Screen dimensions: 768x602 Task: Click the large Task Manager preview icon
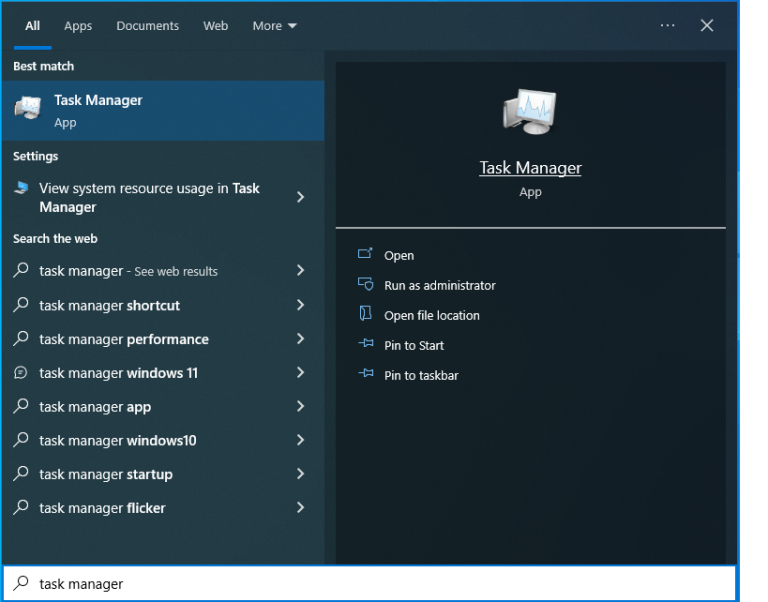[530, 112]
